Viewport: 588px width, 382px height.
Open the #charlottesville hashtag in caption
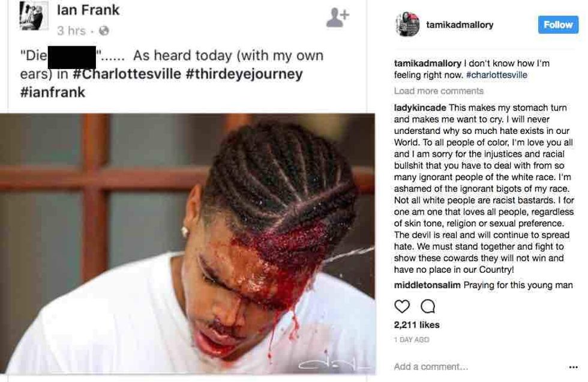point(496,75)
